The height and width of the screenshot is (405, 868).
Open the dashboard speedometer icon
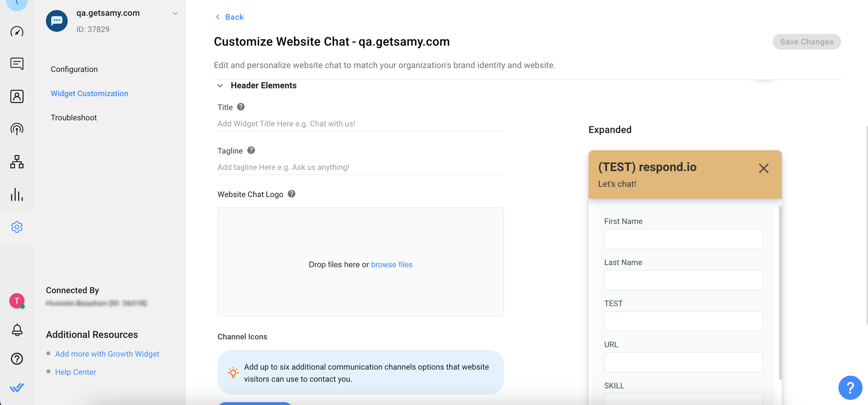click(x=17, y=32)
